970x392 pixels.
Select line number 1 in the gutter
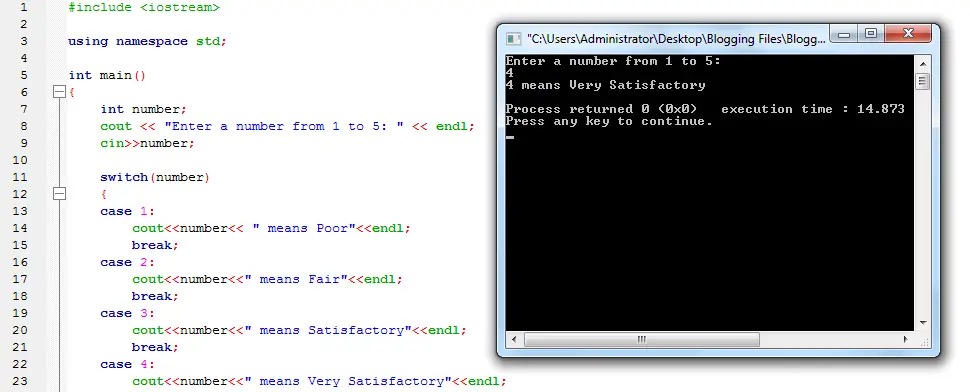[x=23, y=8]
